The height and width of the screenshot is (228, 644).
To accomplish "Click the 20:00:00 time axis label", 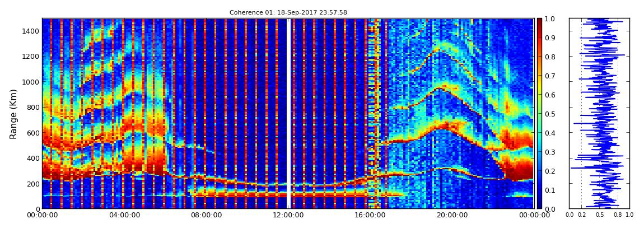I will tap(451, 215).
